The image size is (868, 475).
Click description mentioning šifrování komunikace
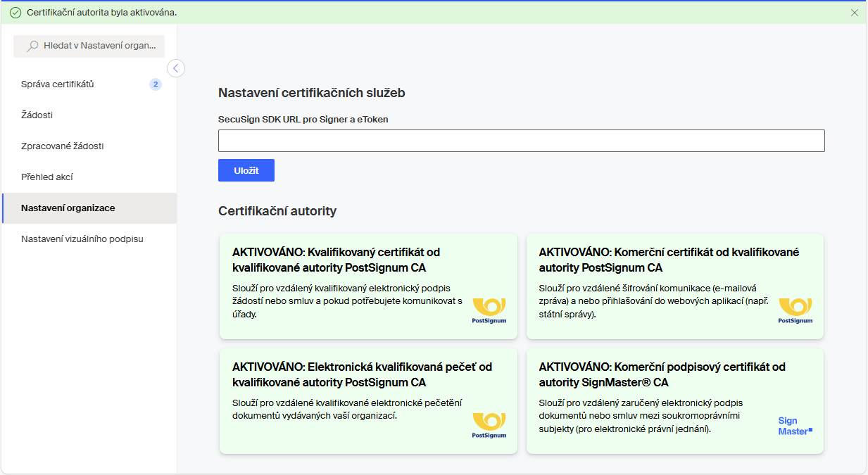(654, 301)
